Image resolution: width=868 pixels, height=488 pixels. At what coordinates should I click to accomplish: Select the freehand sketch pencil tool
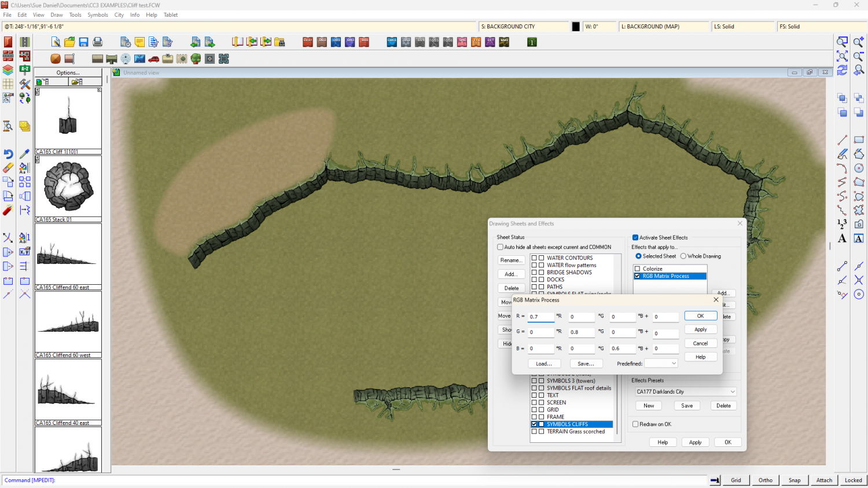842,154
